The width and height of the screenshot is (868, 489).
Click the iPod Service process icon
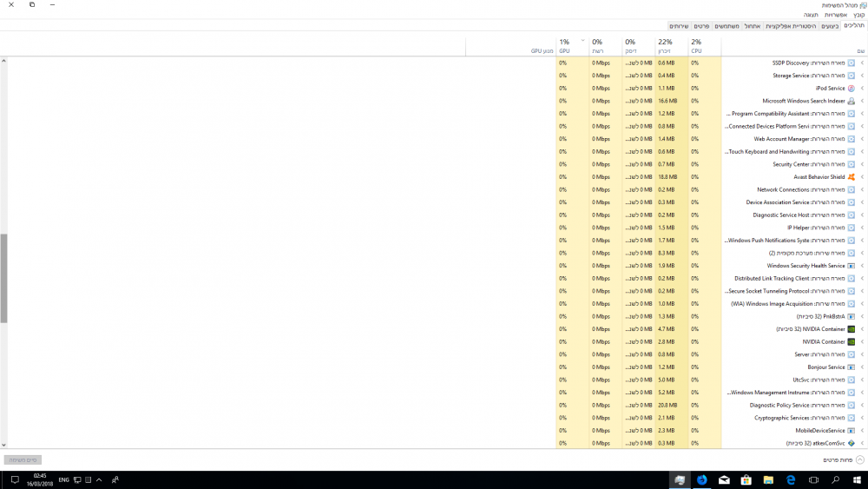pos(851,88)
